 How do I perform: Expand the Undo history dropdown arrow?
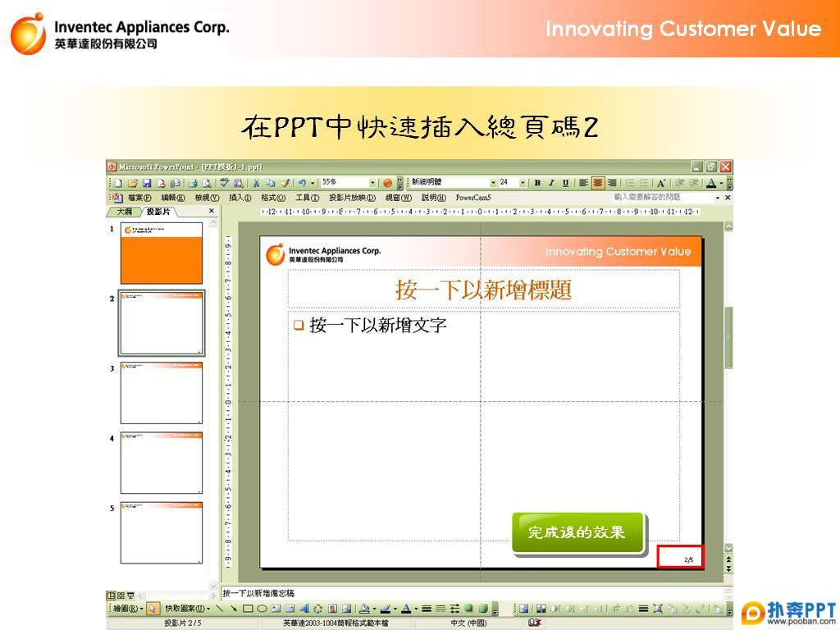pos(313,183)
